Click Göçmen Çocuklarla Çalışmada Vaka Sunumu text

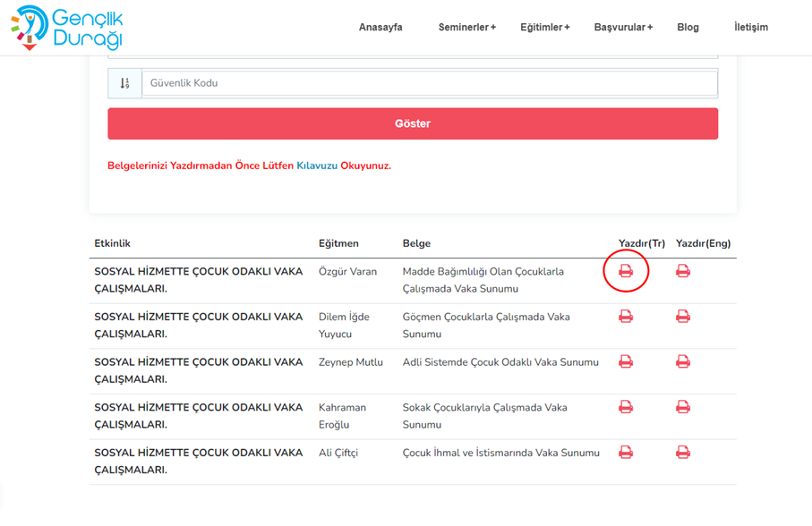(486, 326)
